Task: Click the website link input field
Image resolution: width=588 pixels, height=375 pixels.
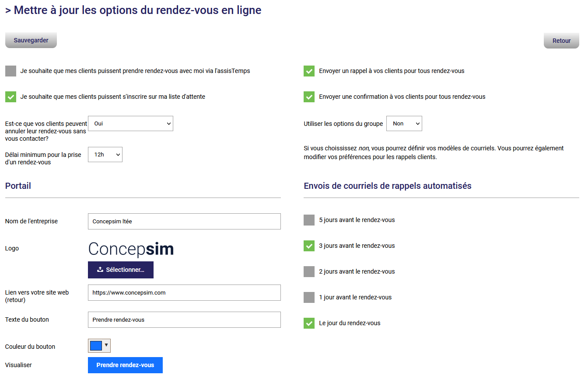Action: (184, 293)
